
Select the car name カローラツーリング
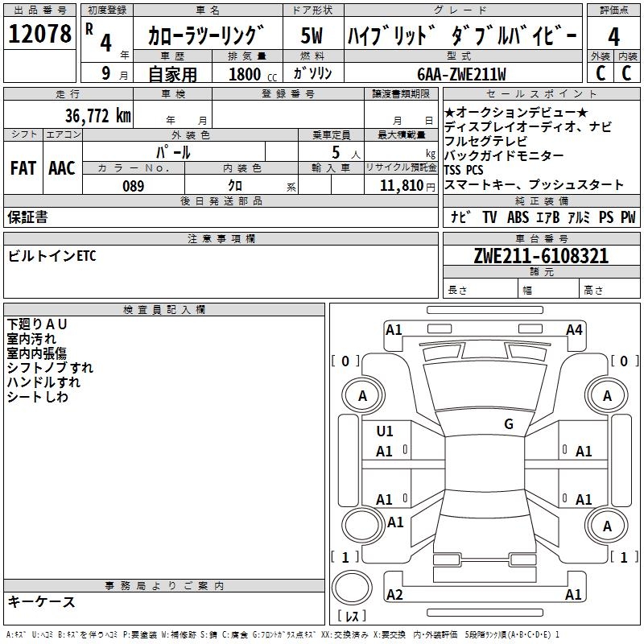(x=206, y=35)
